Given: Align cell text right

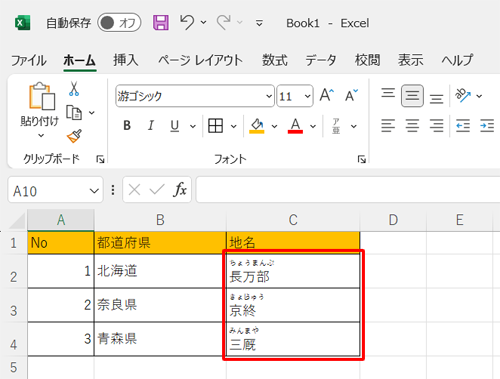Looking at the screenshot, I should coord(436,126).
